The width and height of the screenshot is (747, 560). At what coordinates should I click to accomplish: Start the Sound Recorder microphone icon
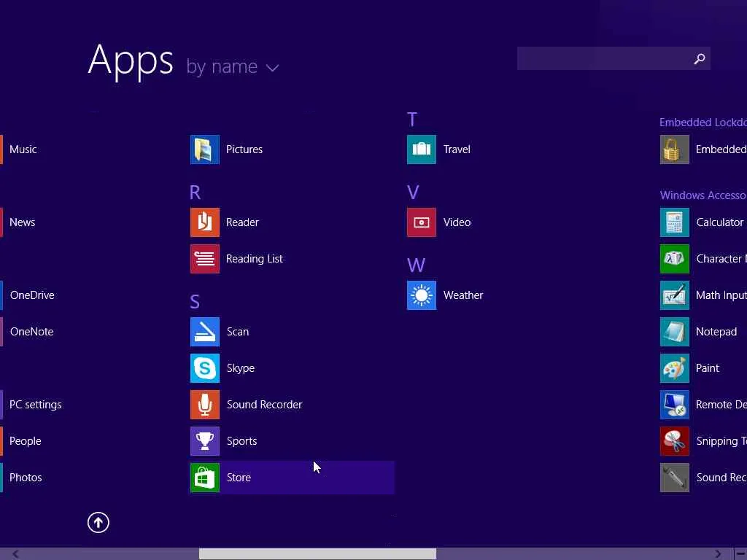click(205, 405)
